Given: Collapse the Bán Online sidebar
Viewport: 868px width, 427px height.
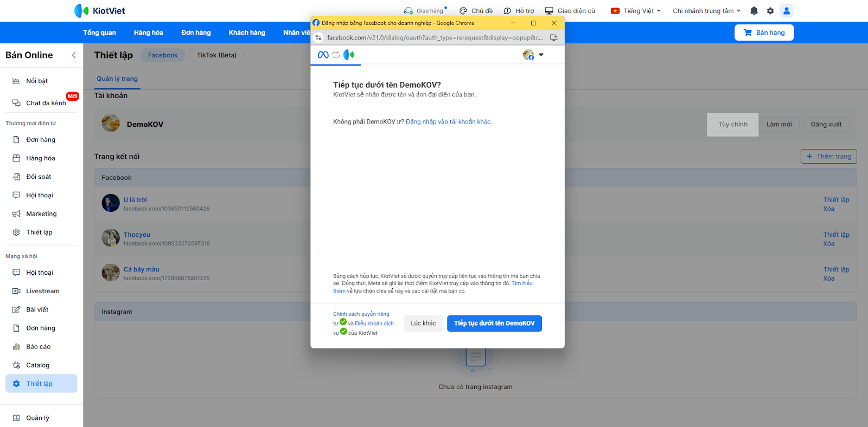Looking at the screenshot, I should pyautogui.click(x=74, y=55).
